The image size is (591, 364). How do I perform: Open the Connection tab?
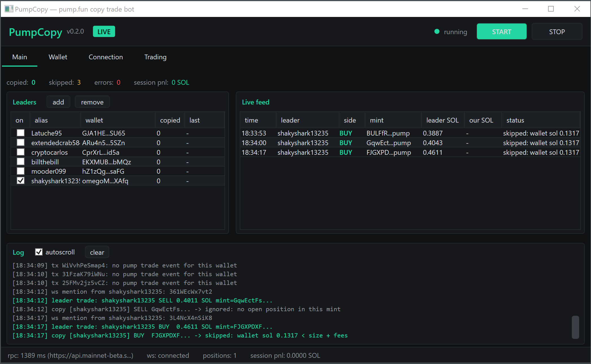click(106, 57)
